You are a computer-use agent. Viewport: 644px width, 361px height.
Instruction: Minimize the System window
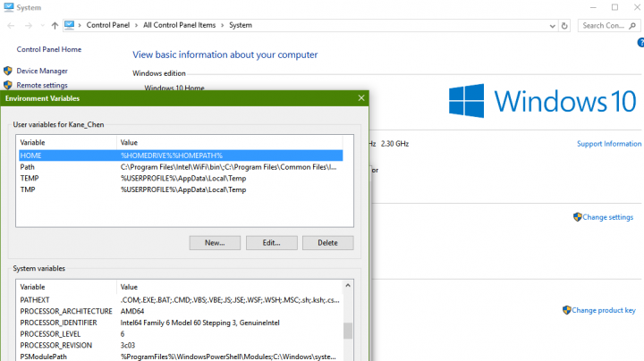click(593, 7)
